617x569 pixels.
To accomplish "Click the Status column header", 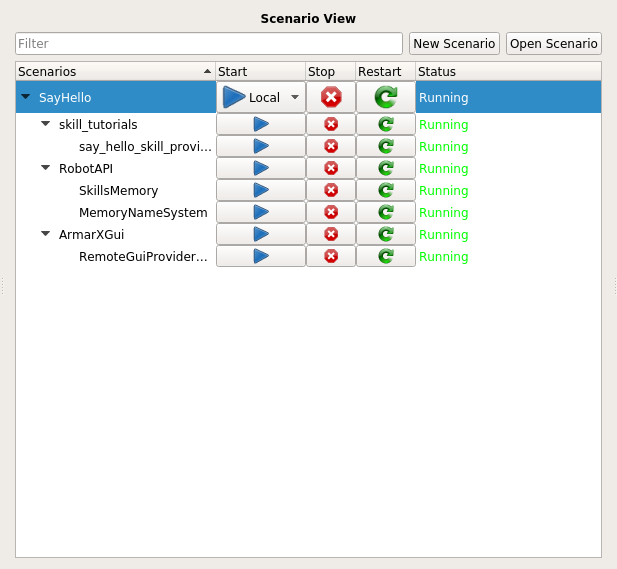I will coord(507,72).
